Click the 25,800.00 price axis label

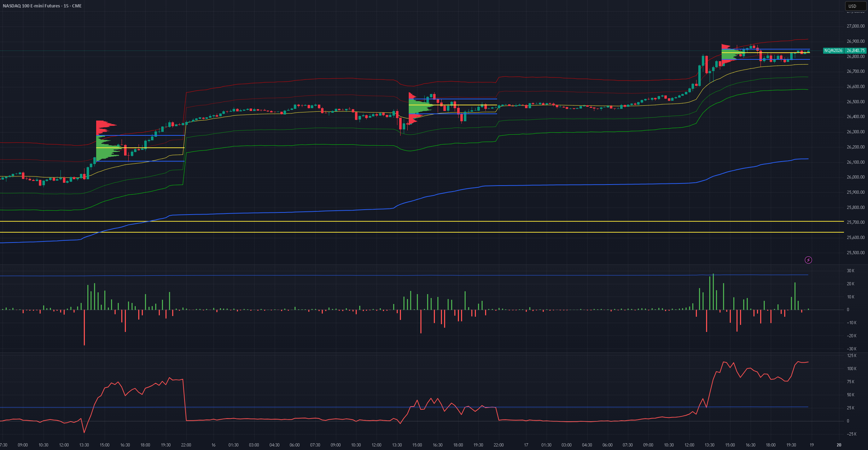(856, 208)
